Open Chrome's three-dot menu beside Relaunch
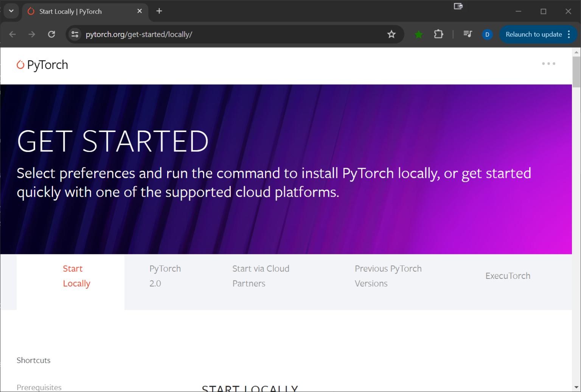The image size is (581, 392). click(569, 34)
